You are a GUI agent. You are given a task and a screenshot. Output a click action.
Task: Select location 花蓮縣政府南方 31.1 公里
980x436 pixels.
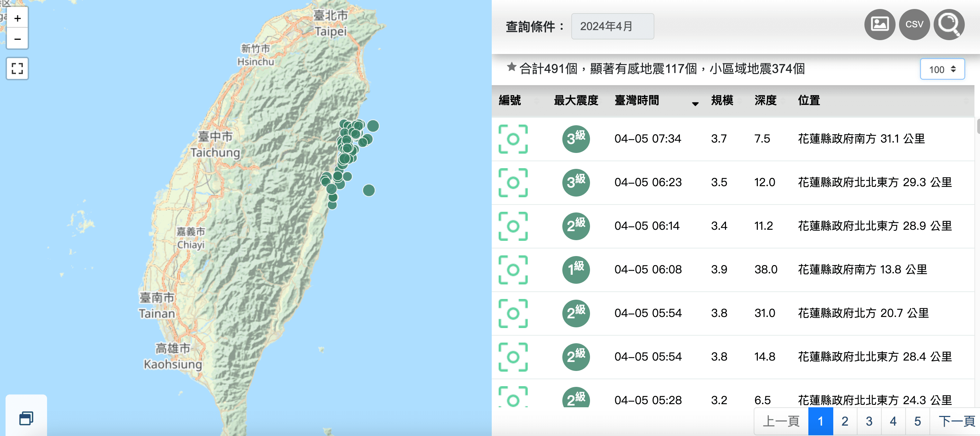tap(861, 139)
